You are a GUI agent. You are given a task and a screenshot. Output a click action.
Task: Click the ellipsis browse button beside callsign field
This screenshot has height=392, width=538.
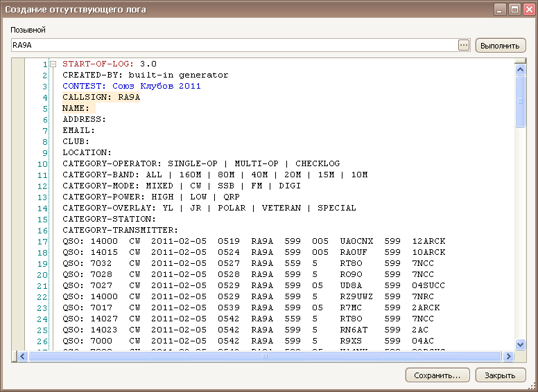click(x=464, y=46)
